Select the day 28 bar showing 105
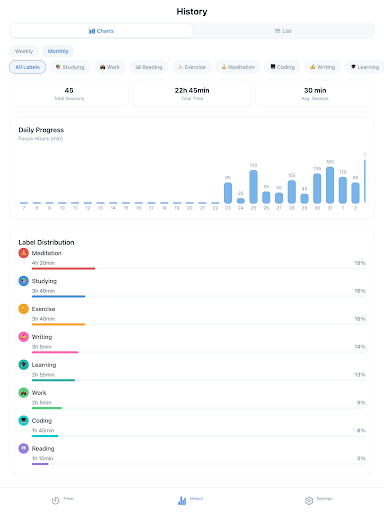This screenshot has height=512, width=384. coord(292,192)
